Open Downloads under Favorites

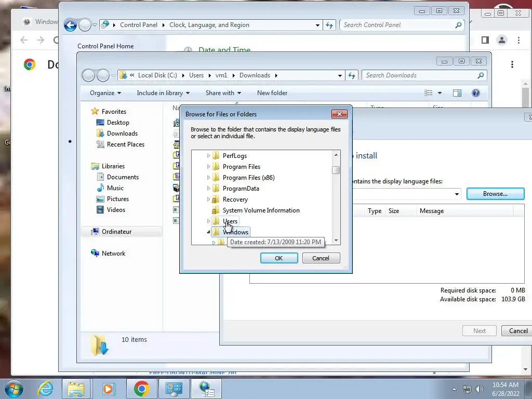point(122,134)
